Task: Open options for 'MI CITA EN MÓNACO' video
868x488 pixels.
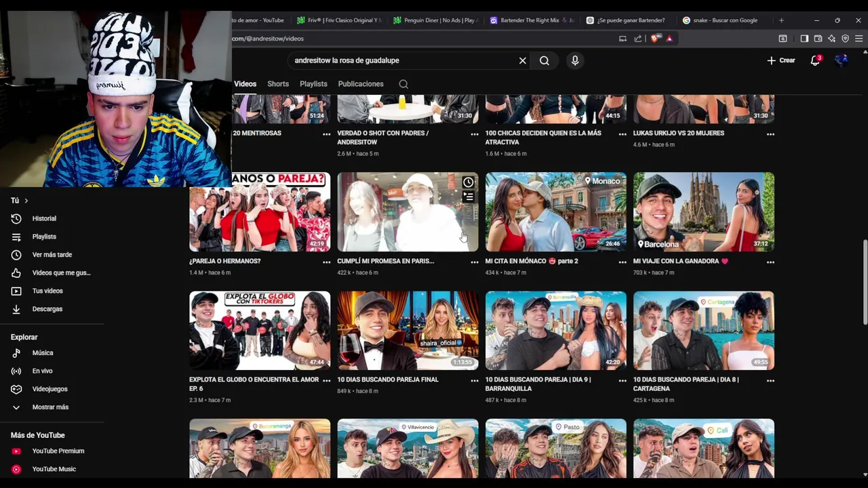Action: tap(623, 262)
